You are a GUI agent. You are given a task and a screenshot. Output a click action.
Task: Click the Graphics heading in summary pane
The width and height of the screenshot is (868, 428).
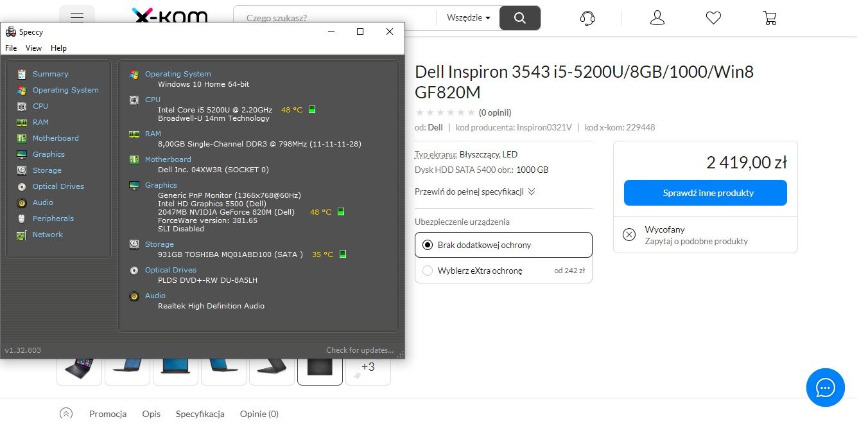161,185
